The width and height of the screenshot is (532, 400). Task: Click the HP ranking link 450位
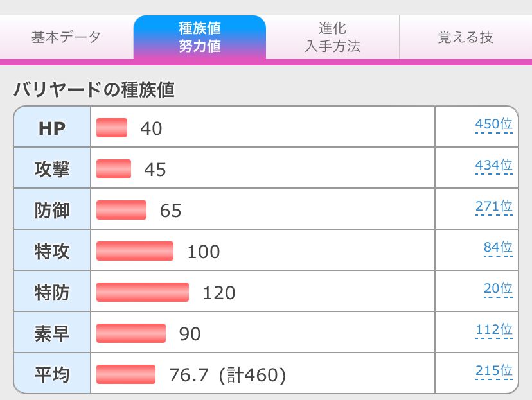pyautogui.click(x=493, y=124)
